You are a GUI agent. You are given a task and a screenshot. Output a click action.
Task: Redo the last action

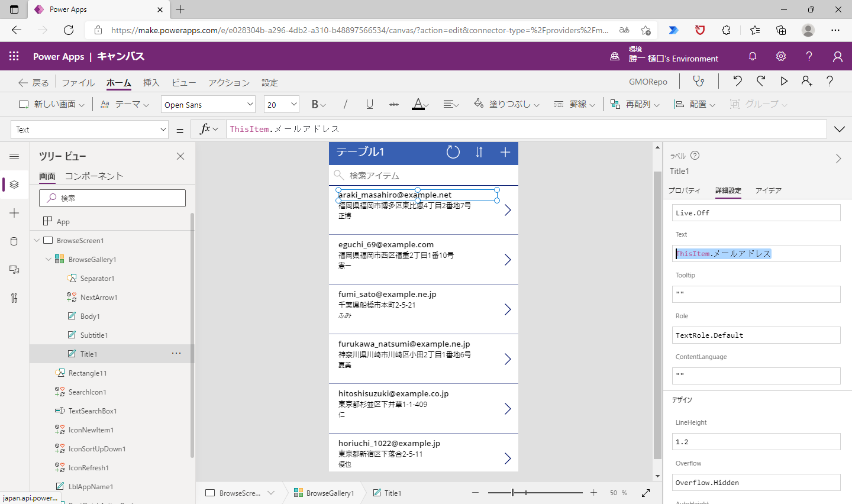(761, 81)
